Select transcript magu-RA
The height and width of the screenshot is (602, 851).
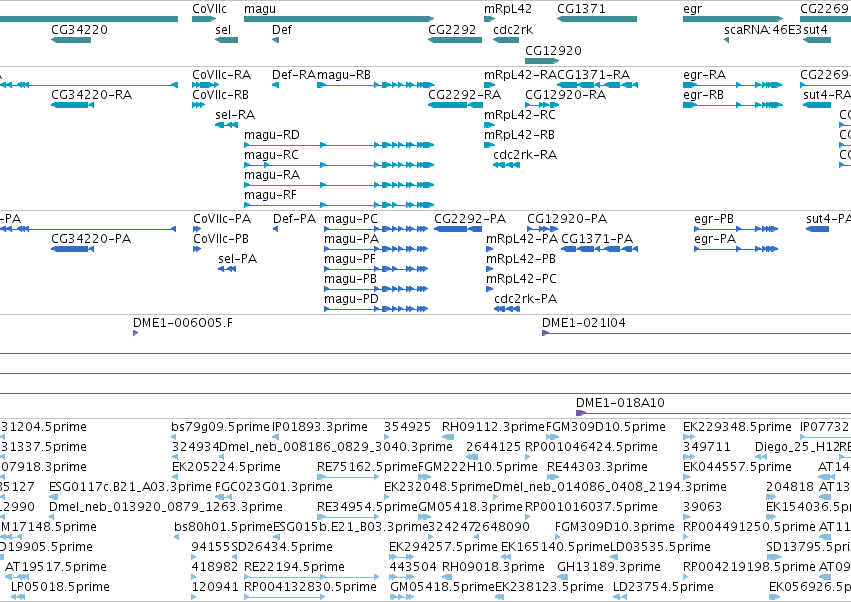(272, 175)
